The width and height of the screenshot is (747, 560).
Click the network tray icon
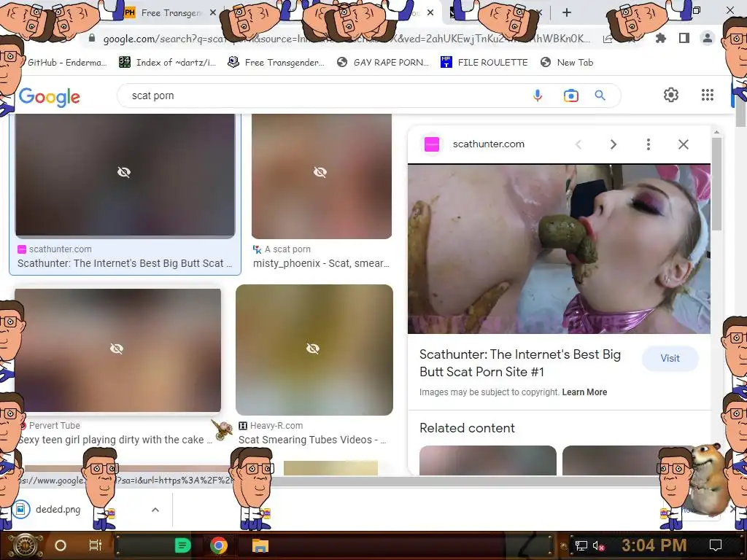(581, 545)
